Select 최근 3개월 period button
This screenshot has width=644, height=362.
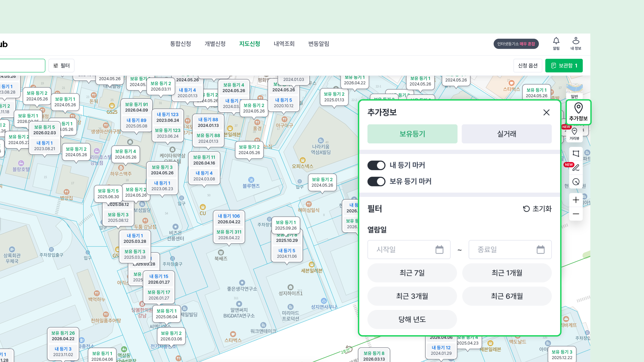tap(412, 296)
